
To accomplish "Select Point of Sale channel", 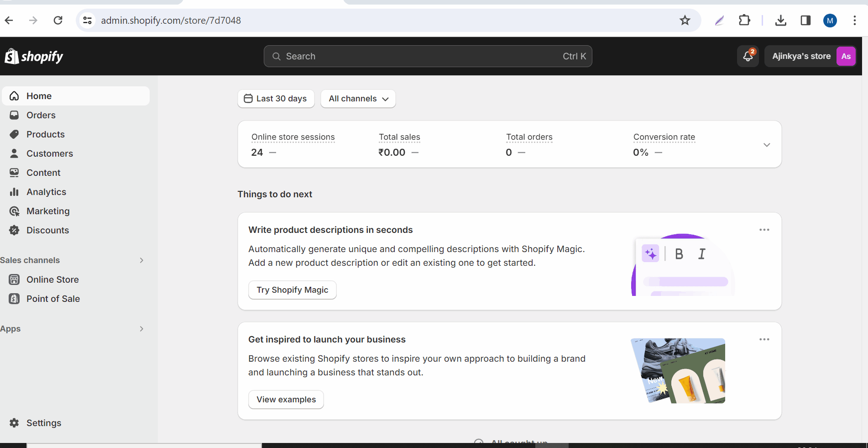I will [x=53, y=298].
